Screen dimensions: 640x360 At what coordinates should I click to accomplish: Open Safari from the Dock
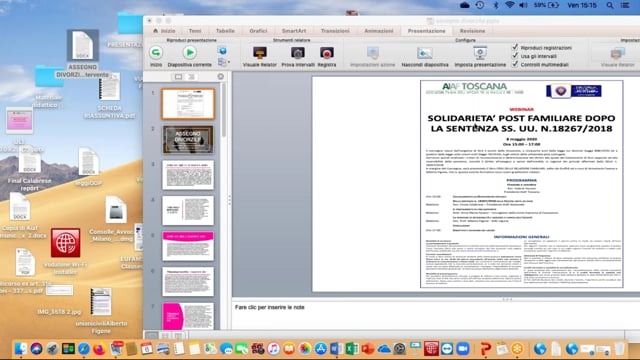pos(84,349)
